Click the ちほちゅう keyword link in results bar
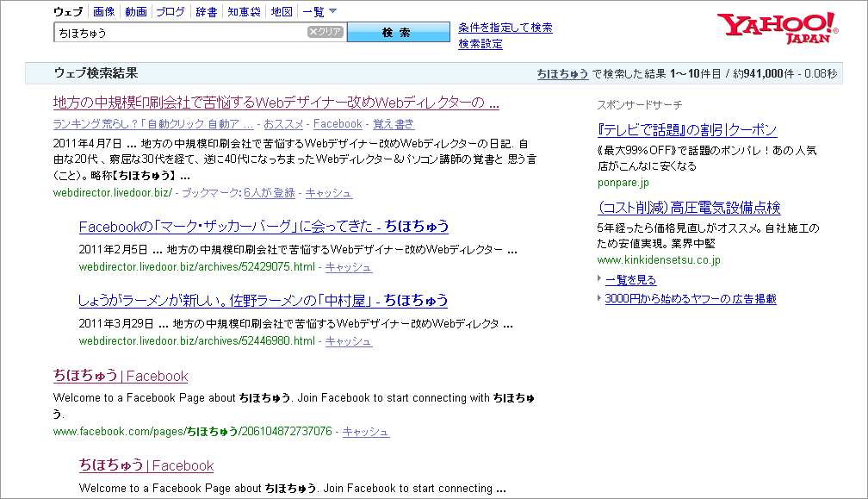Screen dimensions: 868x499 click(562, 73)
